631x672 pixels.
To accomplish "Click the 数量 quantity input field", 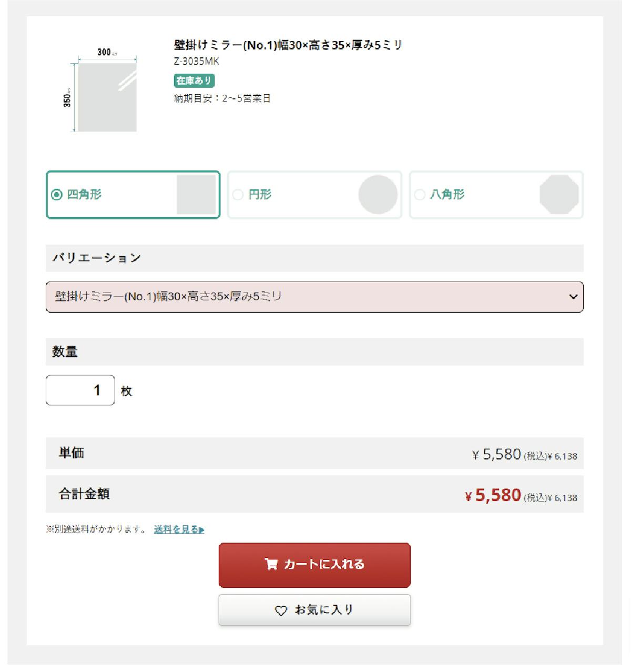I will coord(80,390).
